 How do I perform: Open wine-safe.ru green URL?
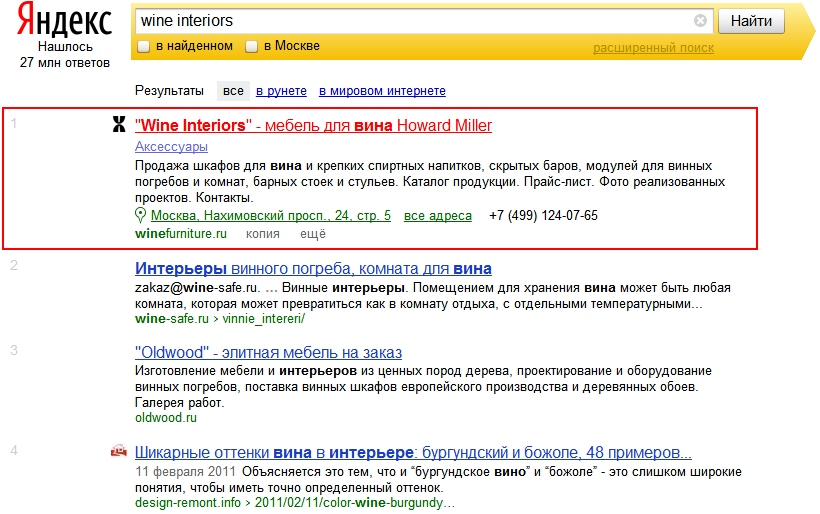pyautogui.click(x=172, y=318)
